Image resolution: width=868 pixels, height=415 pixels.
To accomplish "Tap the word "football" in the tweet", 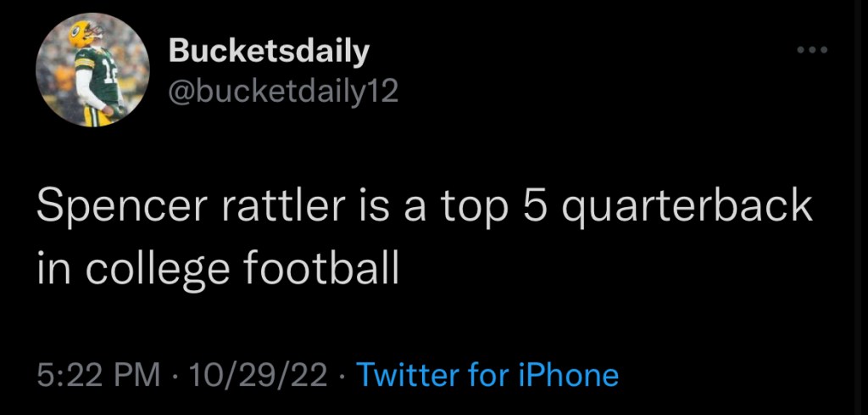I will point(321,268).
